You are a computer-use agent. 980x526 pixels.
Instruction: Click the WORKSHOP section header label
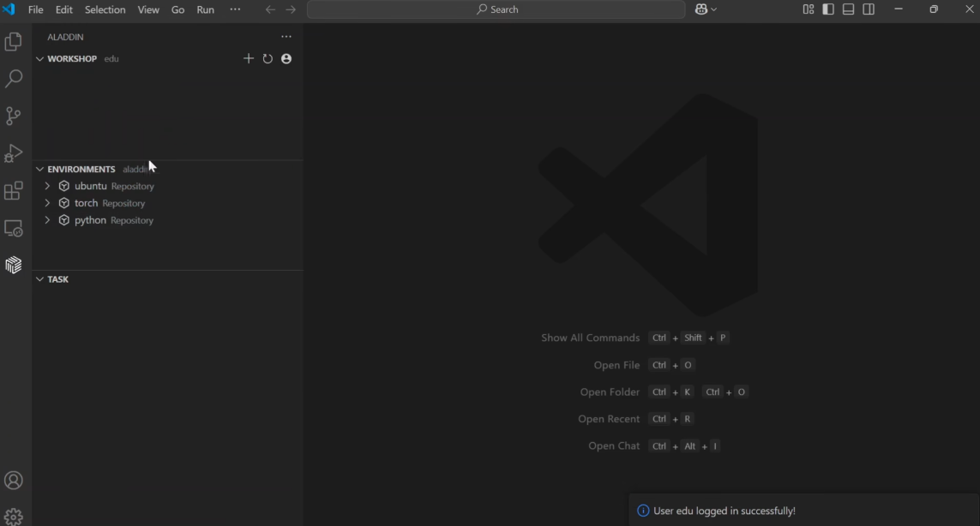tap(72, 59)
